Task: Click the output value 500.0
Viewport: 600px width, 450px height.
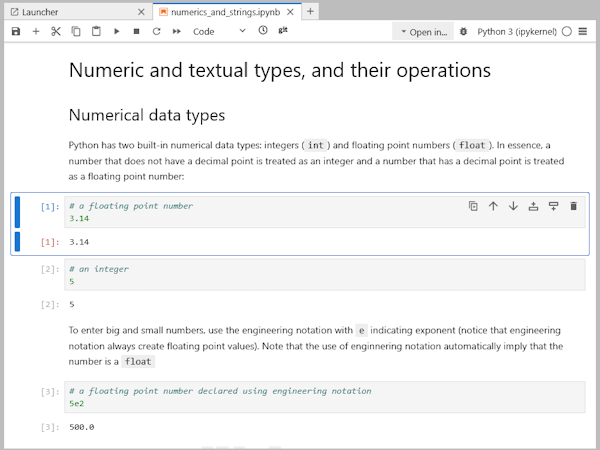Action: tap(82, 427)
